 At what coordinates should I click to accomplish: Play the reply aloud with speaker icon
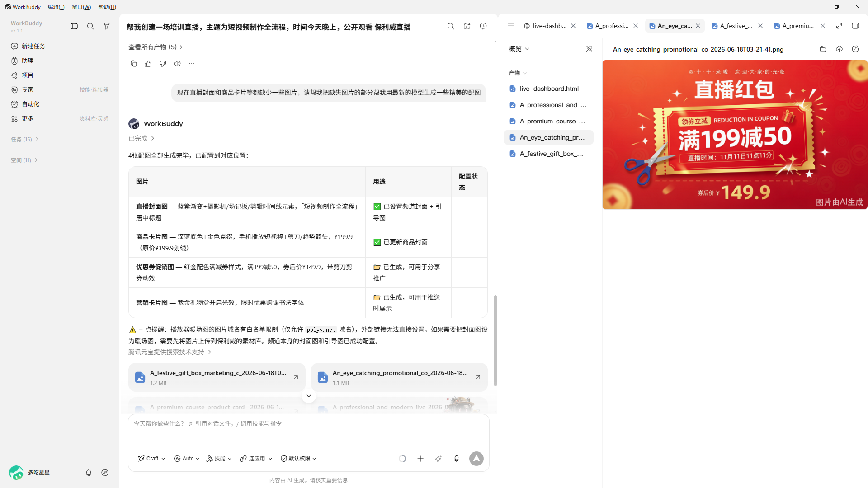[177, 64]
